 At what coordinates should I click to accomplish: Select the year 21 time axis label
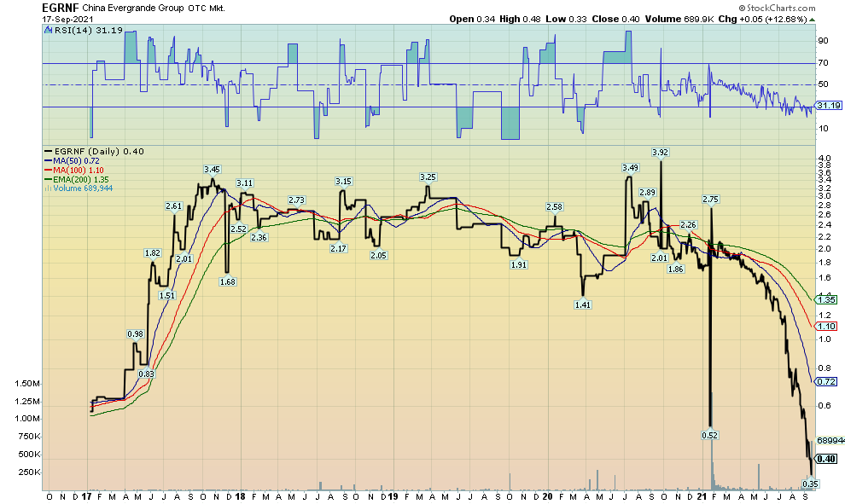[702, 495]
